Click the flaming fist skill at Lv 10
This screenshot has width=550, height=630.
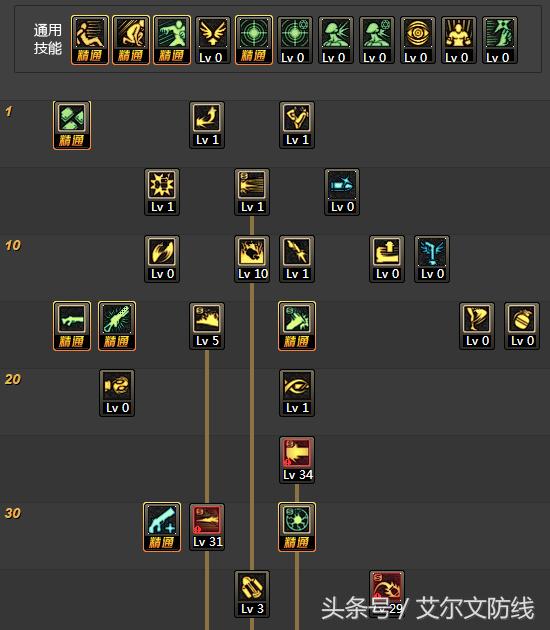click(x=252, y=259)
